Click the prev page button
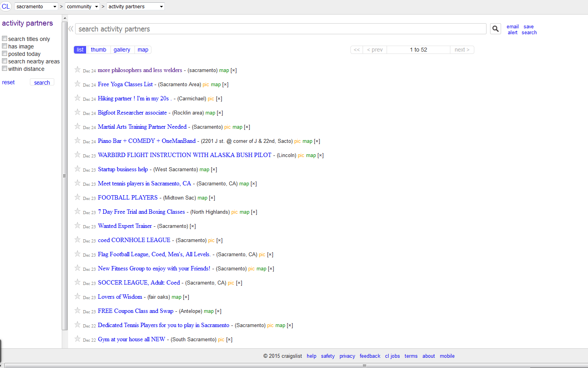The image size is (588, 368). tap(375, 50)
